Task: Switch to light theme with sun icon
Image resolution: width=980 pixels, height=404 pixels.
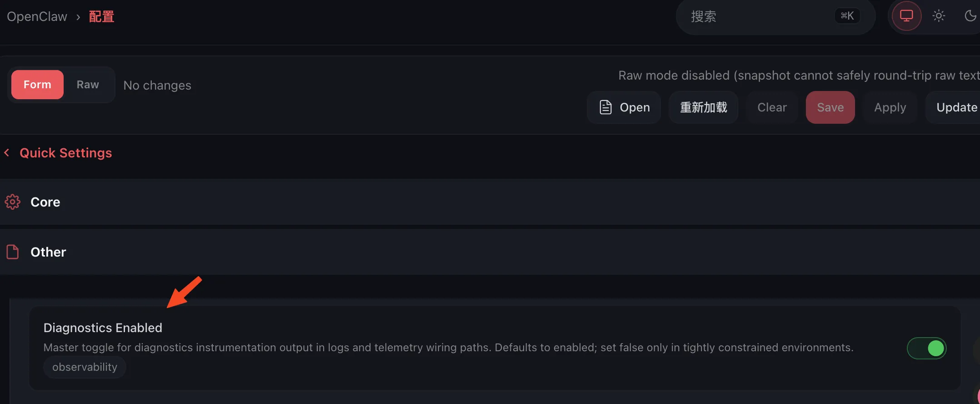Action: click(939, 15)
